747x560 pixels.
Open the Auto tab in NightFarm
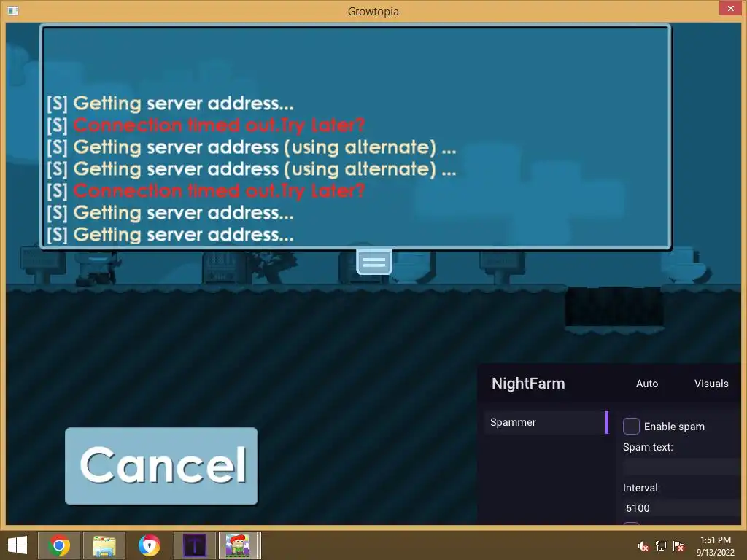[646, 384]
